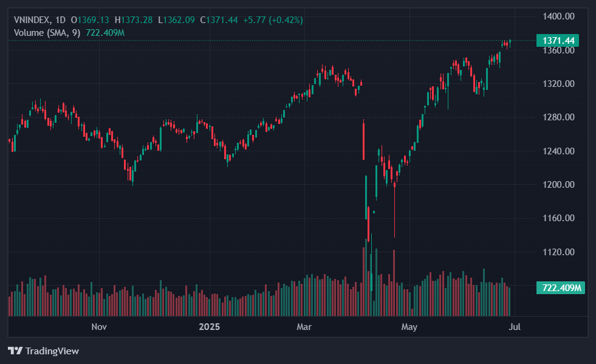The image size is (596, 364).
Task: Click the green 722.409M volume axis tag
Action: [560, 287]
